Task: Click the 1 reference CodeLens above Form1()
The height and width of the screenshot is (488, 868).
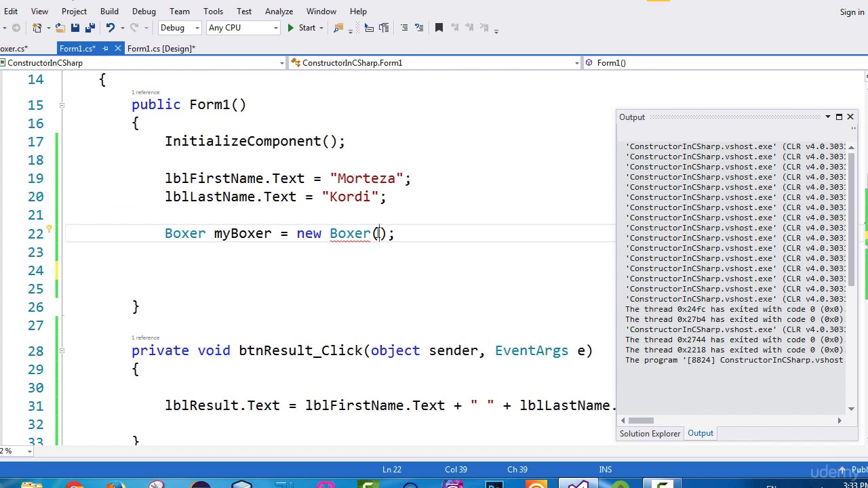Action: pos(145,92)
